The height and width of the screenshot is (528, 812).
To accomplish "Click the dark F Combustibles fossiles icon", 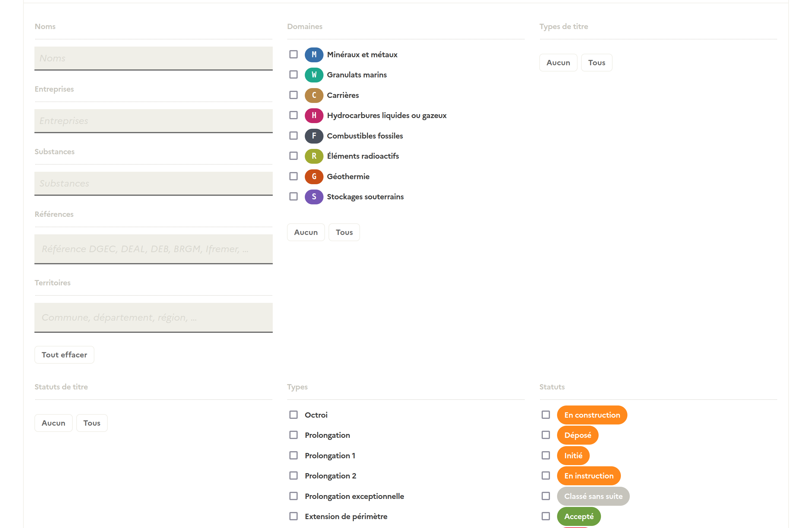I will (x=313, y=136).
